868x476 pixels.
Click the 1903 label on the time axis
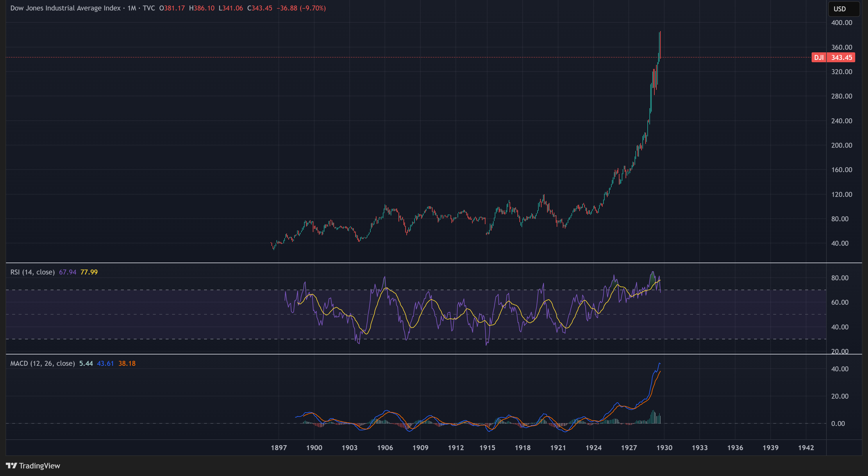[349, 448]
